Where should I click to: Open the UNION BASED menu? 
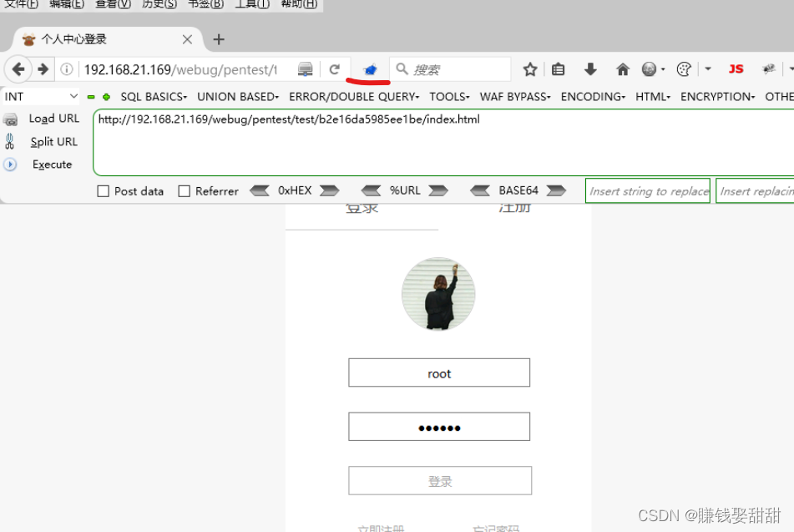[x=238, y=96]
